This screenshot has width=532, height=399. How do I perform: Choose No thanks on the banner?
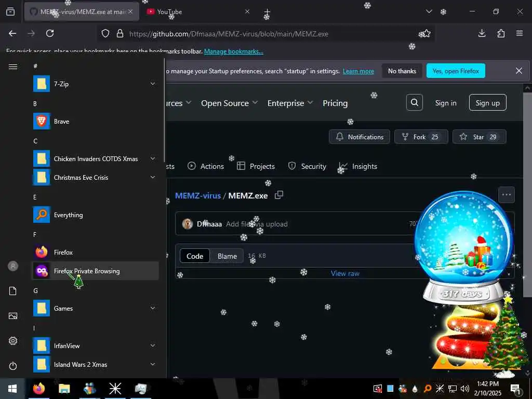click(x=402, y=71)
